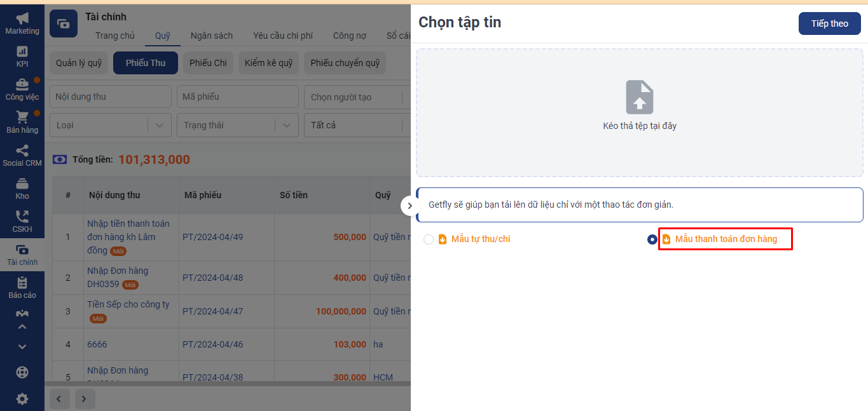Viewport: 868px width, 411px height.
Task: Open CSKH phone icon
Action: click(22, 217)
